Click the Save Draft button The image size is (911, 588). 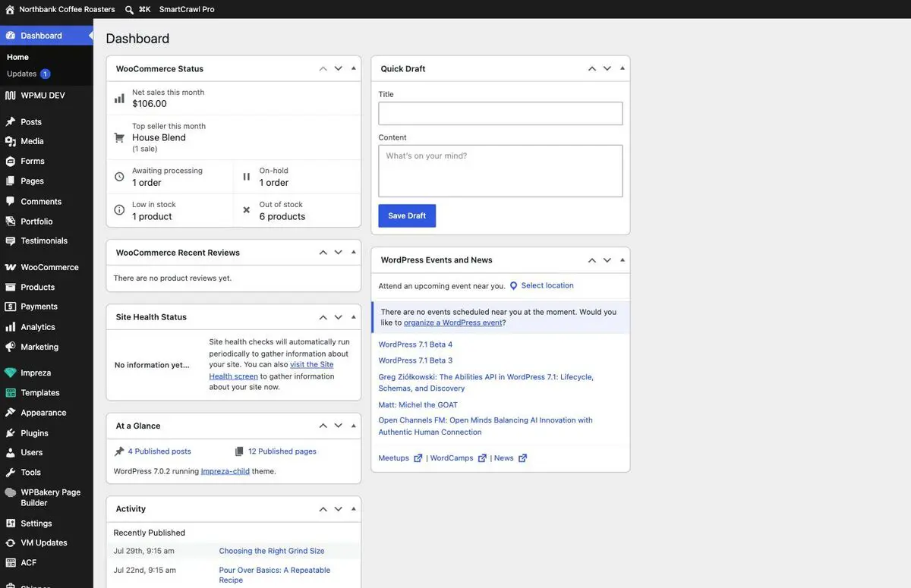pyautogui.click(x=407, y=215)
